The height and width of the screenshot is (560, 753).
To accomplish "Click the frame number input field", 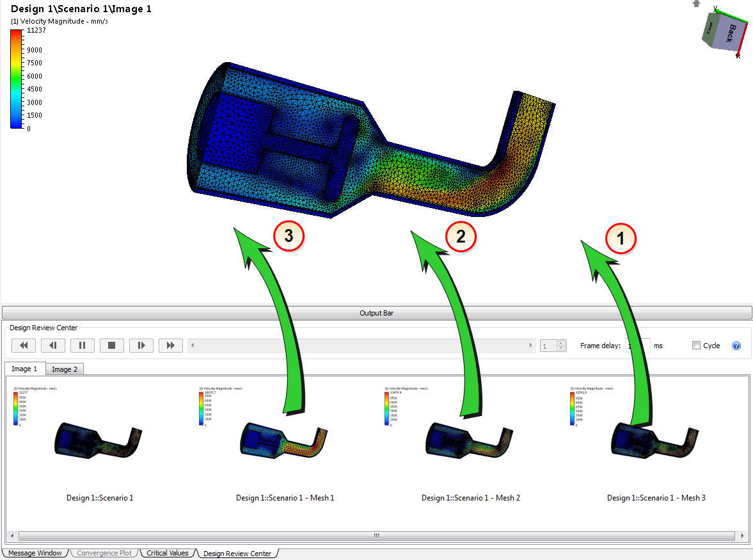I will pos(548,346).
